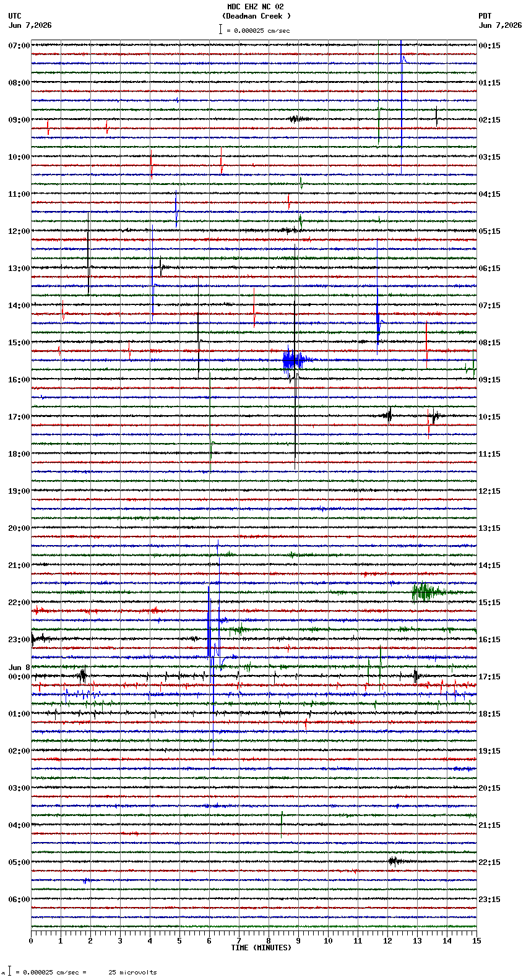Screen dimensions: 526x980
Task: Click the 'TIME (MINUTES)' axis label
Action: coord(261,948)
